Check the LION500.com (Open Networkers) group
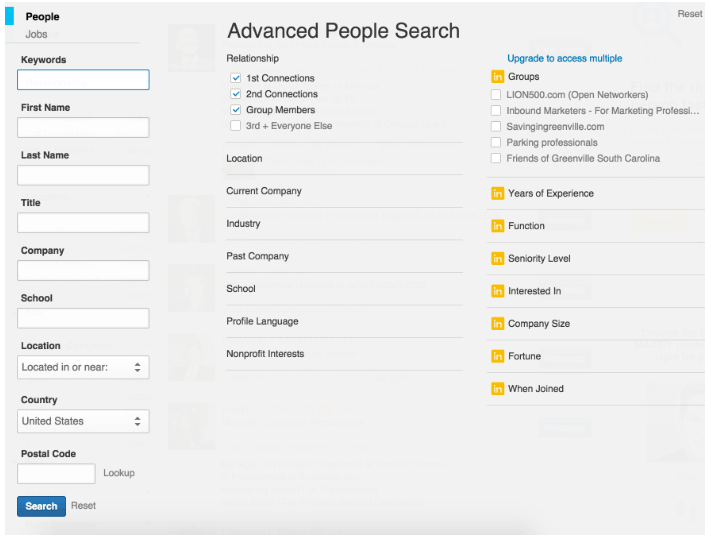 click(x=496, y=95)
